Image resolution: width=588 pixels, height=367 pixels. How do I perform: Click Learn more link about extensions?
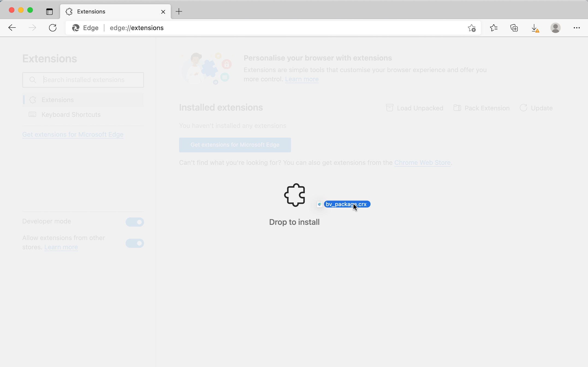[x=302, y=79]
